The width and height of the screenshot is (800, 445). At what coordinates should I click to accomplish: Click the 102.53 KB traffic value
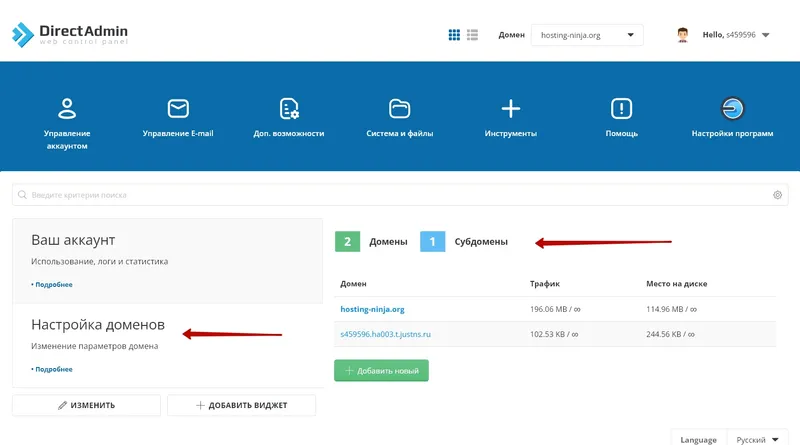[554, 334]
